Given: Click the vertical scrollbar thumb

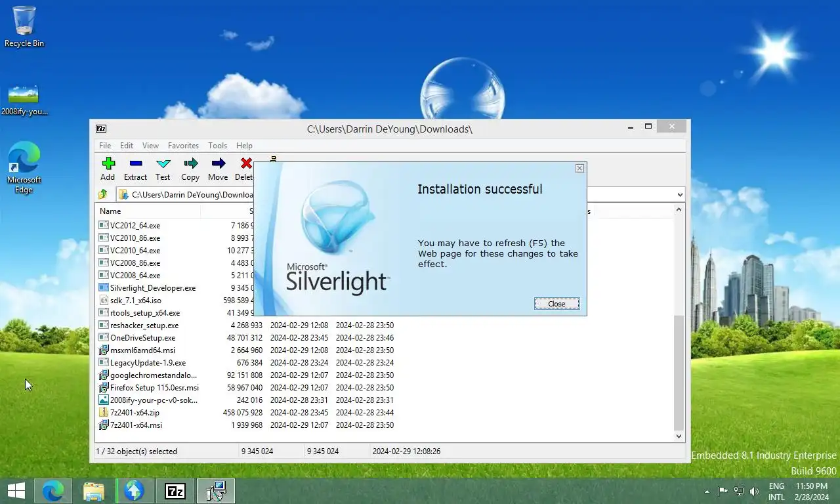Looking at the screenshot, I should pos(679,372).
